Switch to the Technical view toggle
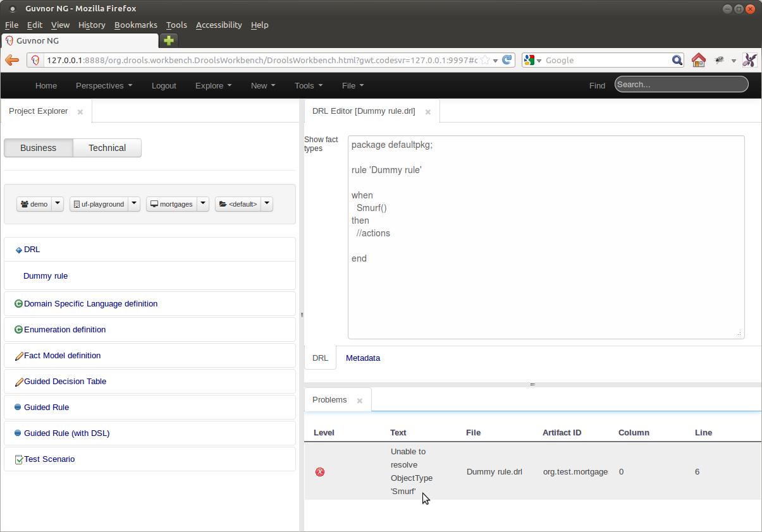The image size is (762, 532). [107, 148]
